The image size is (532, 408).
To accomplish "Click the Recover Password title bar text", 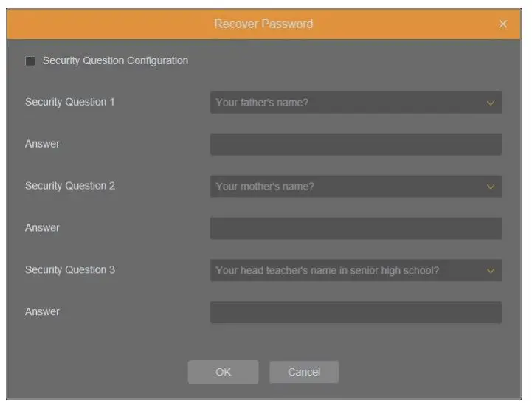I will point(263,24).
